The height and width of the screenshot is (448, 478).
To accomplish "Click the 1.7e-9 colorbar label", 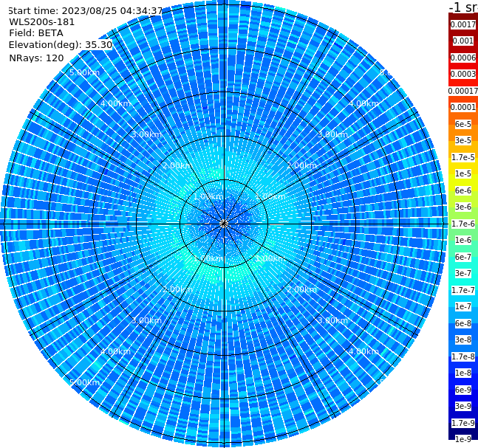I will pos(463,423).
